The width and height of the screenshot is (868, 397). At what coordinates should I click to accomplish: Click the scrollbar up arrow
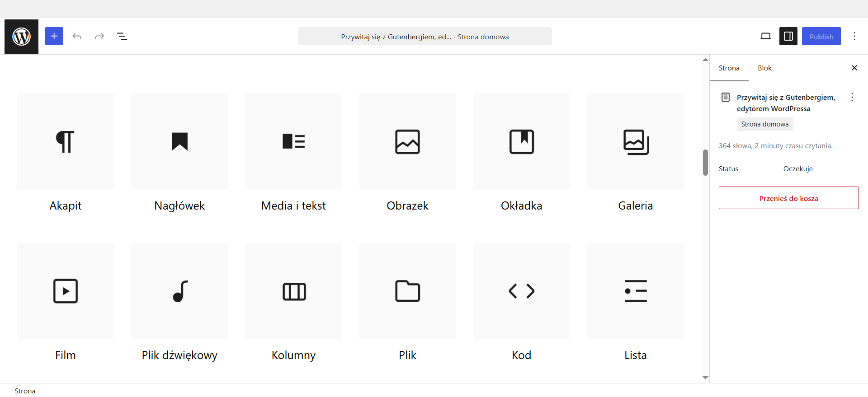pos(705,60)
